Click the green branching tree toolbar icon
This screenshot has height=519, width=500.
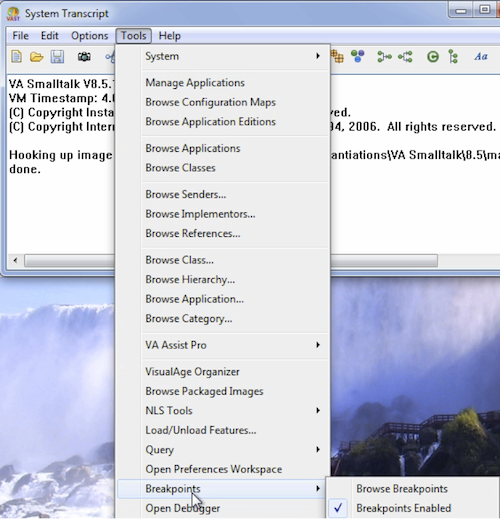(405, 57)
